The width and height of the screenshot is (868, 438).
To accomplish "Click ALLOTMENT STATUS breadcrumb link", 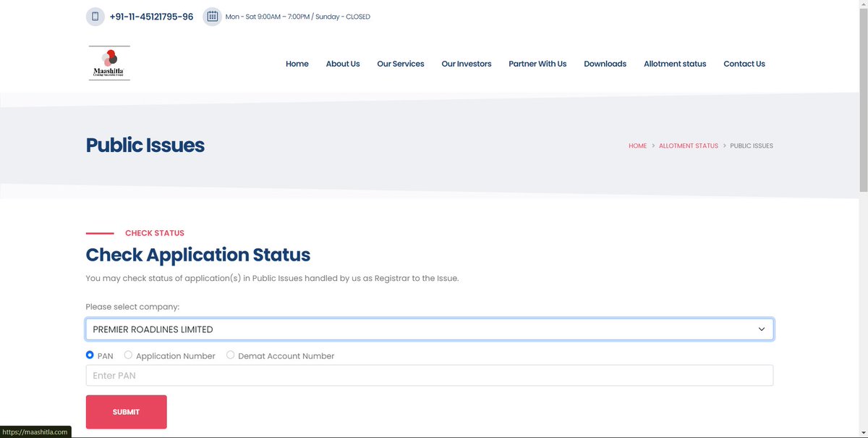I will click(x=689, y=146).
